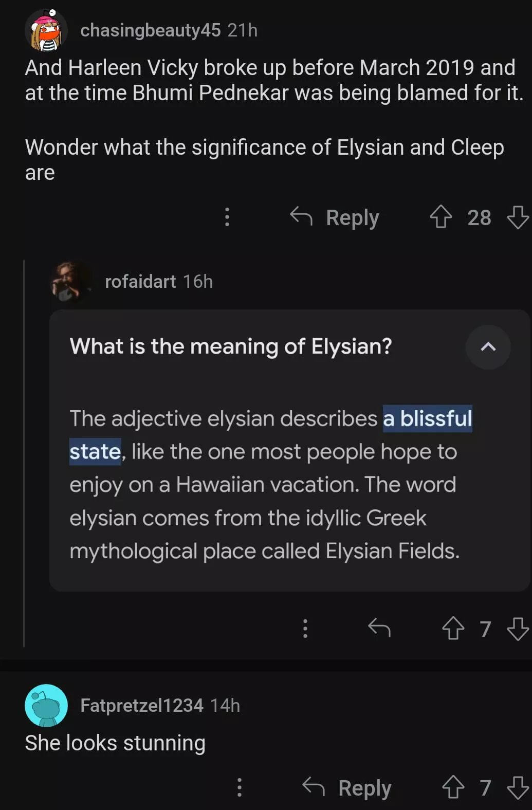Upvote rofaidart's comment

(x=453, y=628)
